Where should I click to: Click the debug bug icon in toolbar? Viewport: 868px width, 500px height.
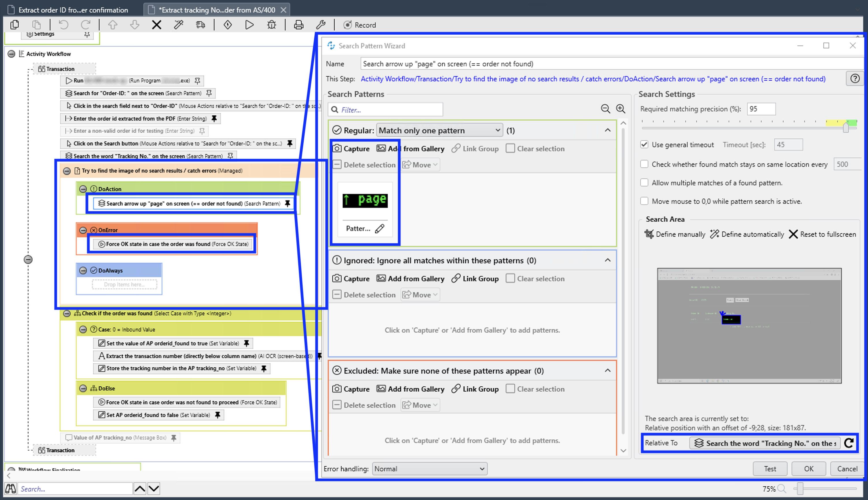tap(272, 25)
